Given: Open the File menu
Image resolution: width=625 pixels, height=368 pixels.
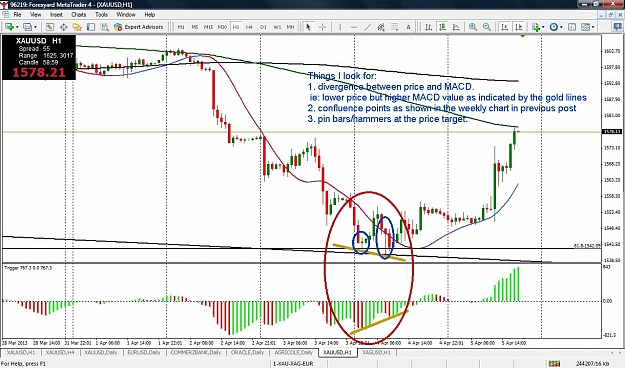Looking at the screenshot, I should (x=17, y=14).
